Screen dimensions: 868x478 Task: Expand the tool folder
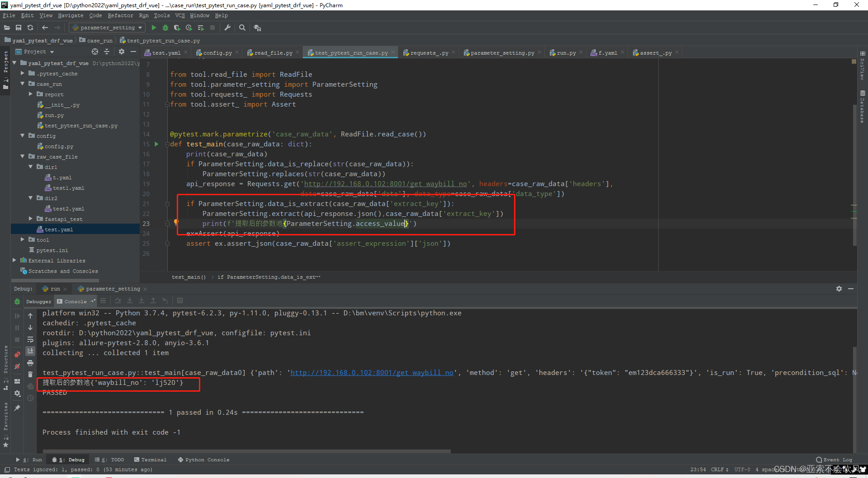[x=23, y=239]
